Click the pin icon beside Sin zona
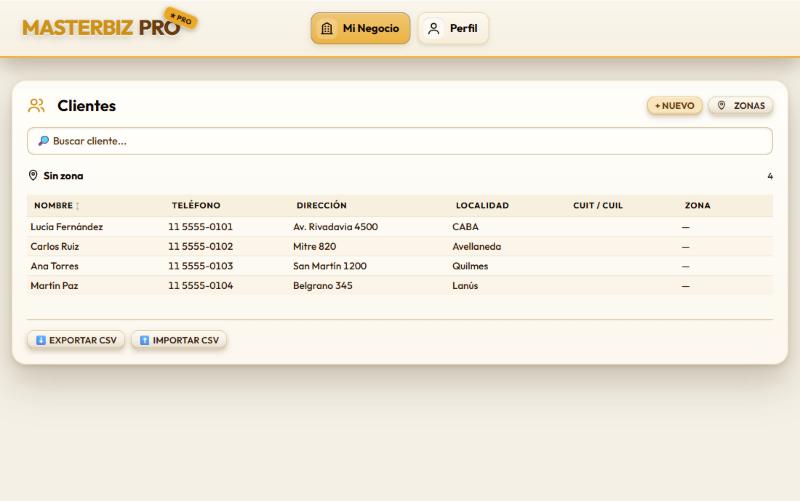The image size is (800, 501). point(33,176)
